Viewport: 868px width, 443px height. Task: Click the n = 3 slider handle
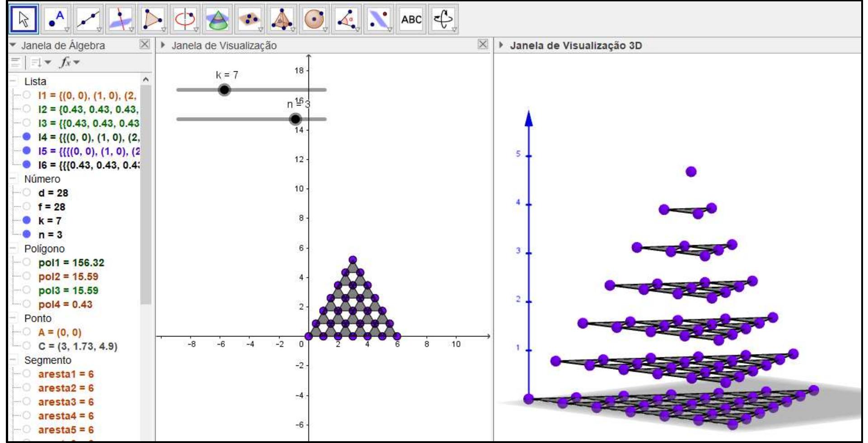(295, 119)
